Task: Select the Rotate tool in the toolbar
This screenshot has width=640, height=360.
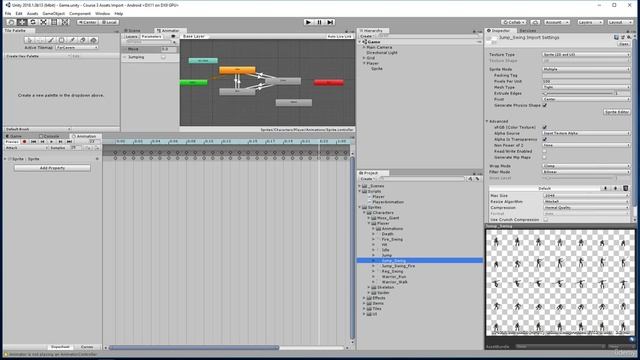Action: 33,22
